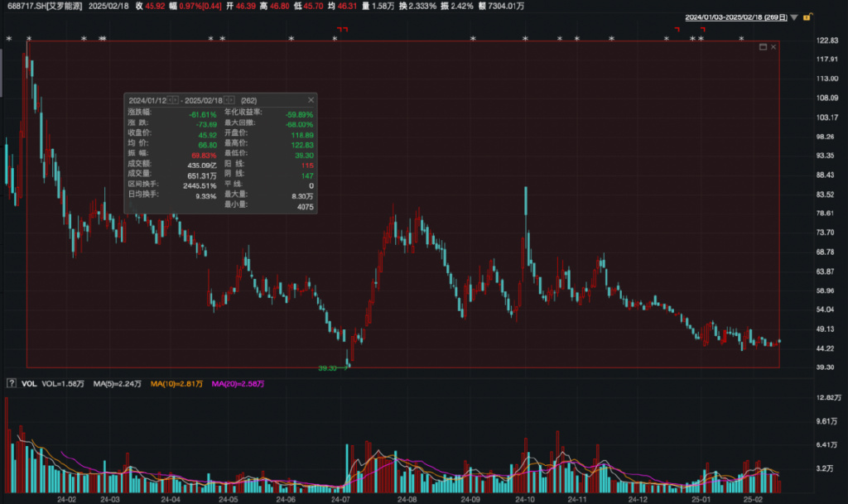Click the first red event flag above chart
Screen dimensions: 848x504
coord(340,30)
